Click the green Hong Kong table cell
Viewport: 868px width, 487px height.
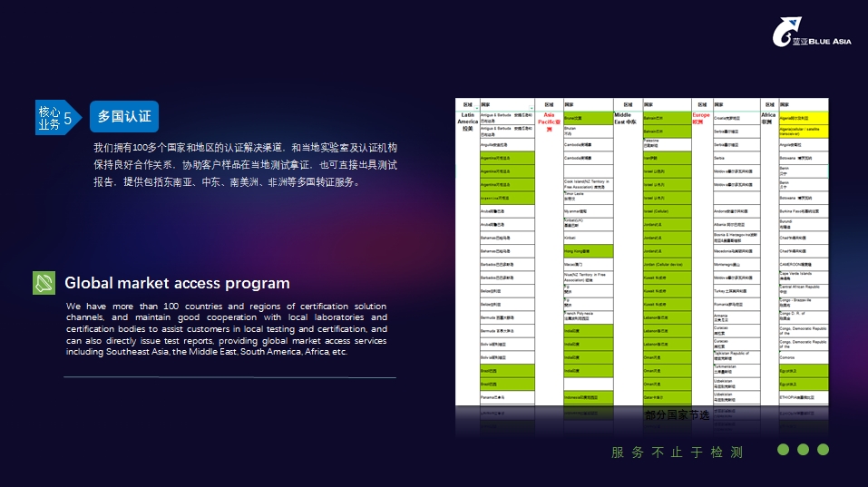(x=588, y=250)
